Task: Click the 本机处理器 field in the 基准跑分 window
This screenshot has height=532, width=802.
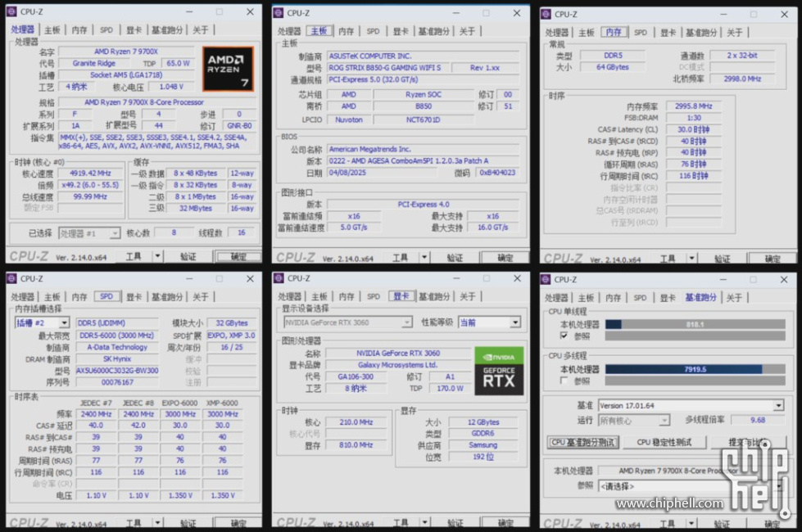Action: (x=691, y=471)
